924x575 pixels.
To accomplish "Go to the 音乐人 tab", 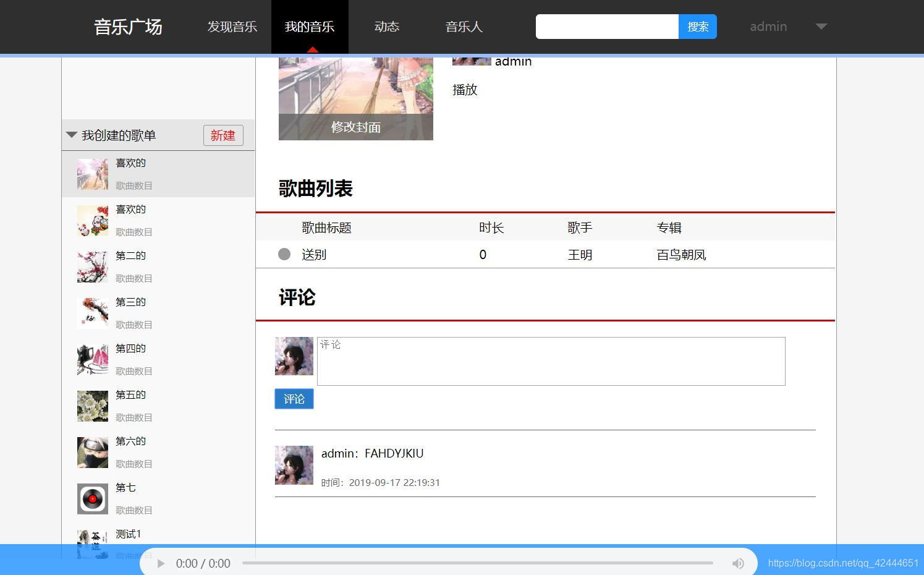I will pos(464,27).
